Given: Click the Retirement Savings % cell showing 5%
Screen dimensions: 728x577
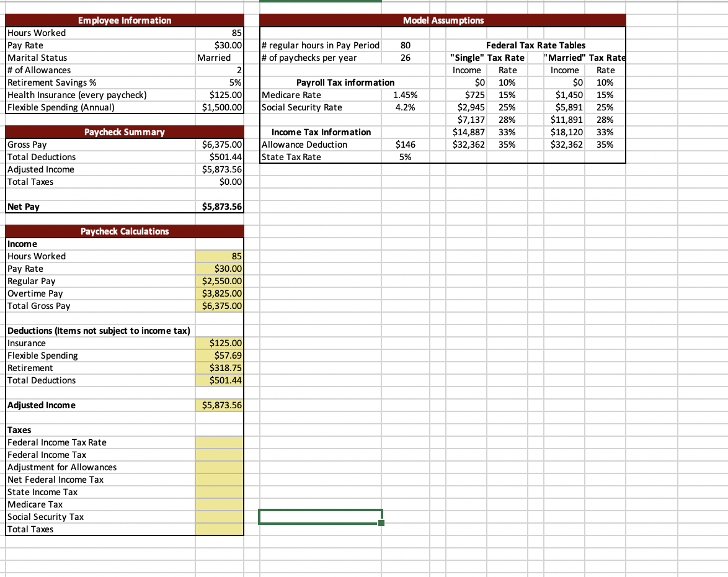Looking at the screenshot, I should [219, 83].
